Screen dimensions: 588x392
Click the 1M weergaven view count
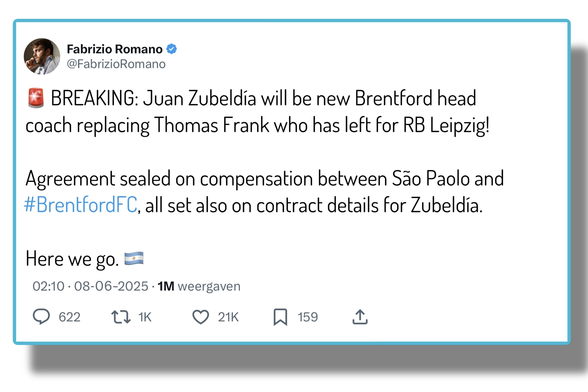pyautogui.click(x=199, y=286)
